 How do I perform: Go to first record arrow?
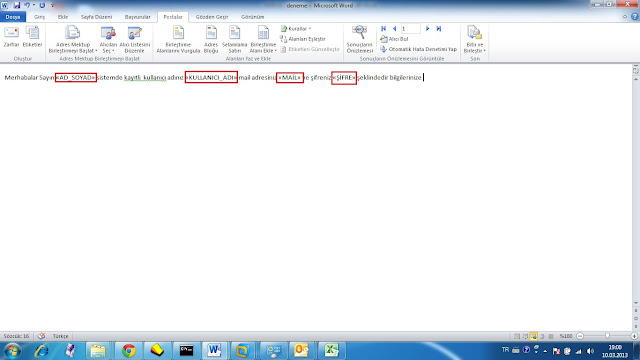383,29
